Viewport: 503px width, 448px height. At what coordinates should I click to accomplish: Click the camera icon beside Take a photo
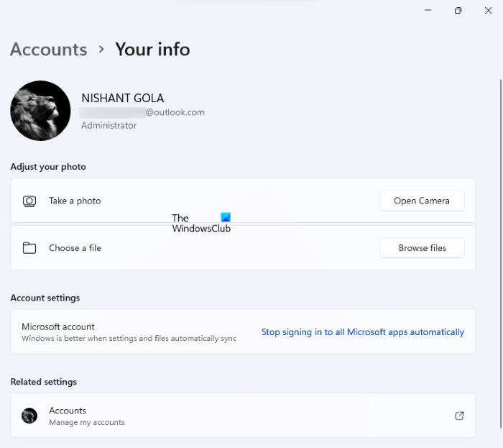[x=29, y=201]
